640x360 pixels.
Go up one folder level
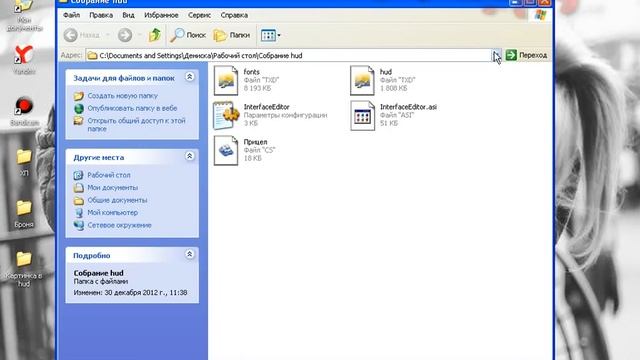[x=154, y=35]
